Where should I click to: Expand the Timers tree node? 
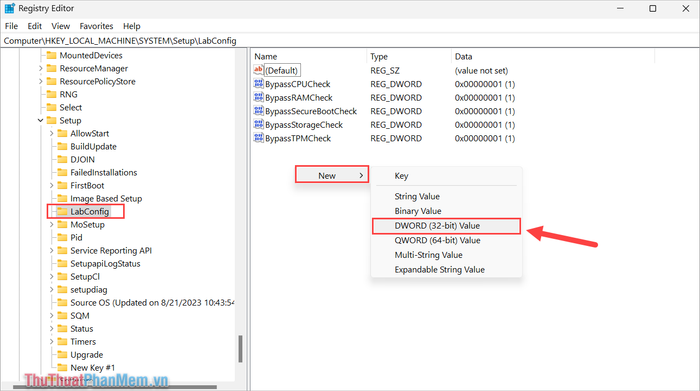click(51, 341)
